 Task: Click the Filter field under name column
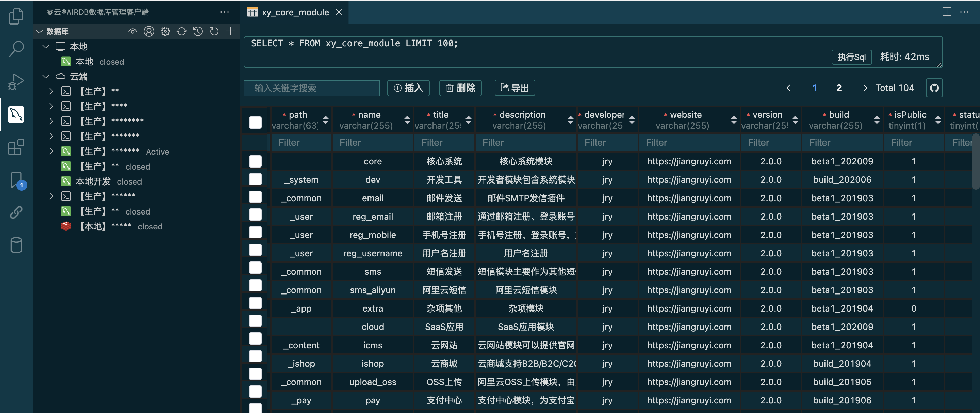click(373, 142)
